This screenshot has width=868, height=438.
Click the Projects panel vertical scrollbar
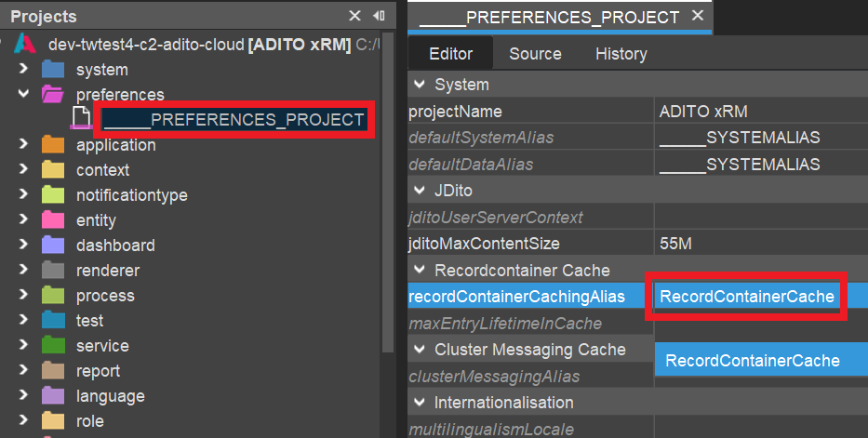pos(387,186)
